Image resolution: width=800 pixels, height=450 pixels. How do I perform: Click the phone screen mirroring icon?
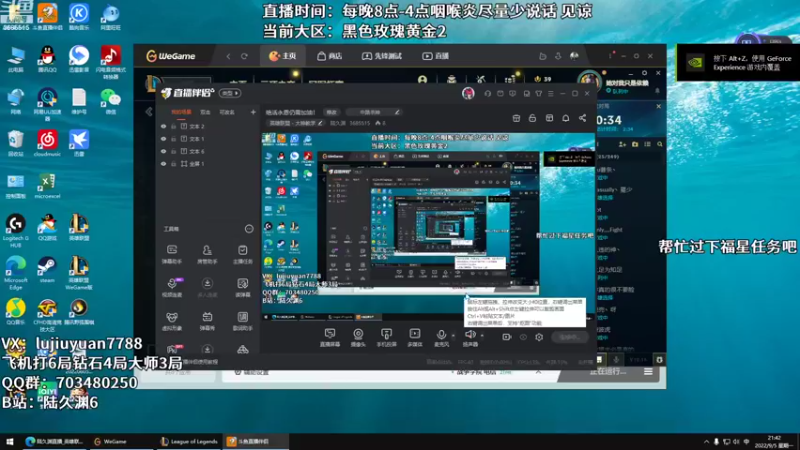point(386,337)
